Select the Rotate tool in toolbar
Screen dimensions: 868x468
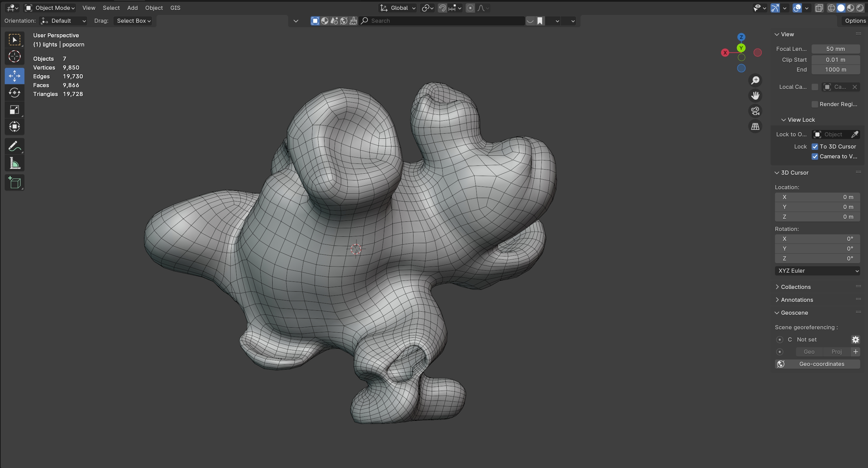[x=14, y=93]
